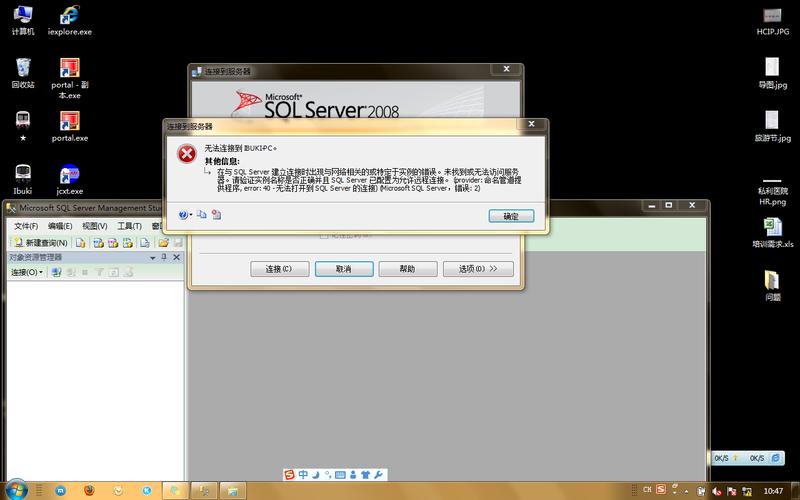
Task: Click 新建查询(N) toolbar button
Action: click(x=41, y=243)
